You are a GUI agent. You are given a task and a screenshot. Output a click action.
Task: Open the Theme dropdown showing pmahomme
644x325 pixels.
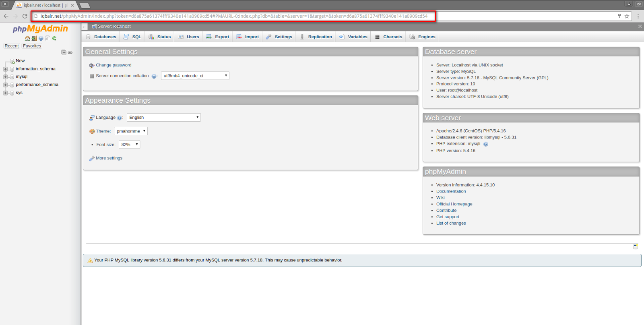pyautogui.click(x=131, y=131)
